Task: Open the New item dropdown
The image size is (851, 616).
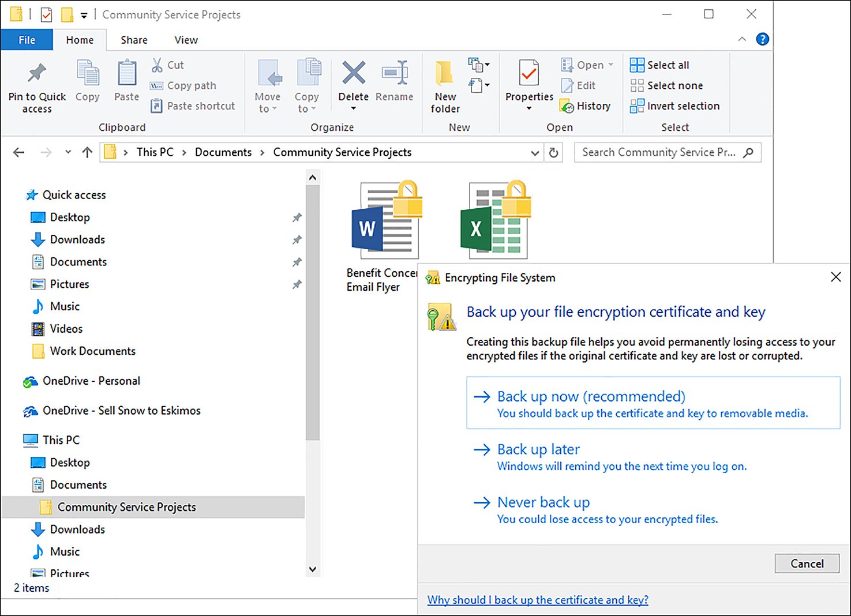Action: tap(479, 65)
